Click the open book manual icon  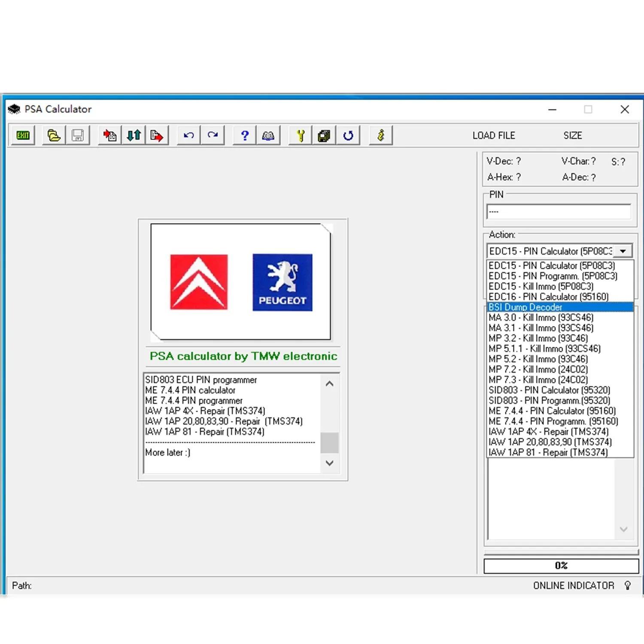pos(268,136)
